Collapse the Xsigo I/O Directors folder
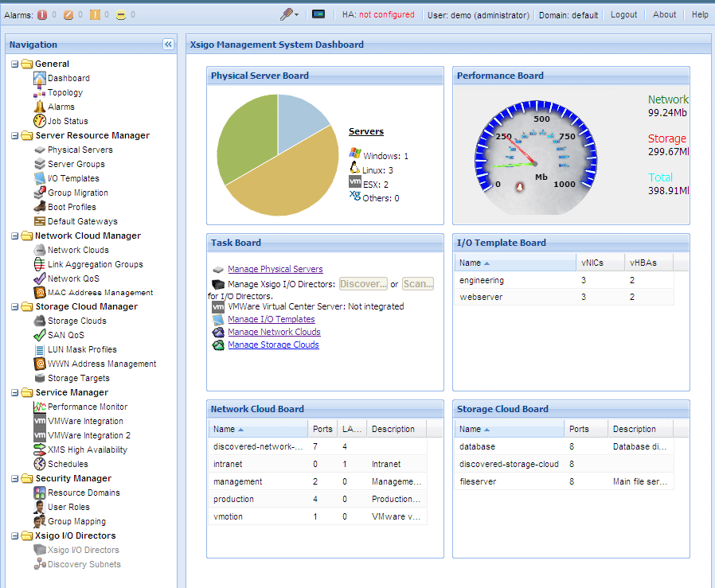 (14, 535)
